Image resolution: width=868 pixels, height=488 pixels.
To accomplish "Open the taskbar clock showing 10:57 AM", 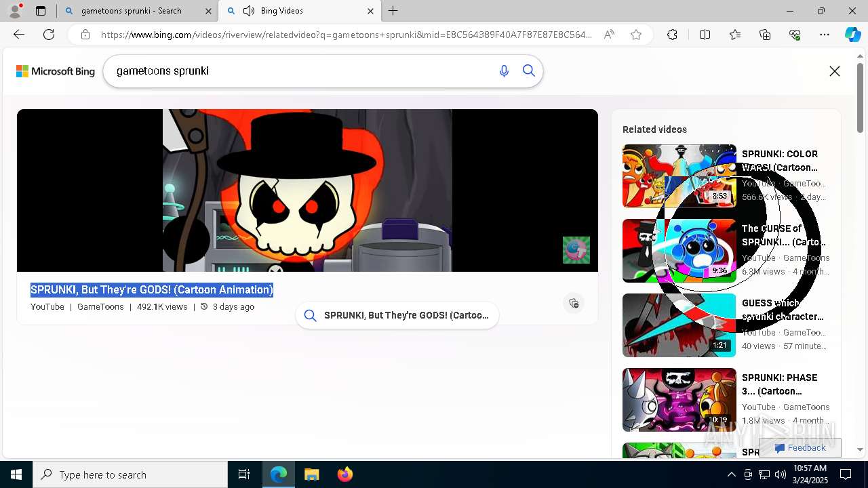I will pos(810,474).
